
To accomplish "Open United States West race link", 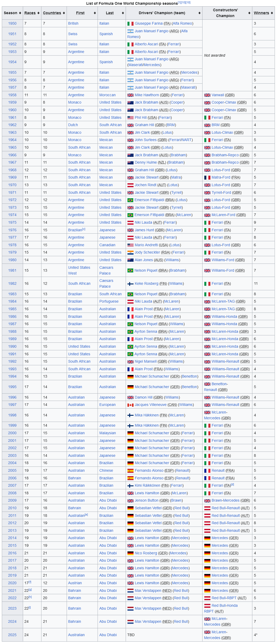I will [79, 270].
